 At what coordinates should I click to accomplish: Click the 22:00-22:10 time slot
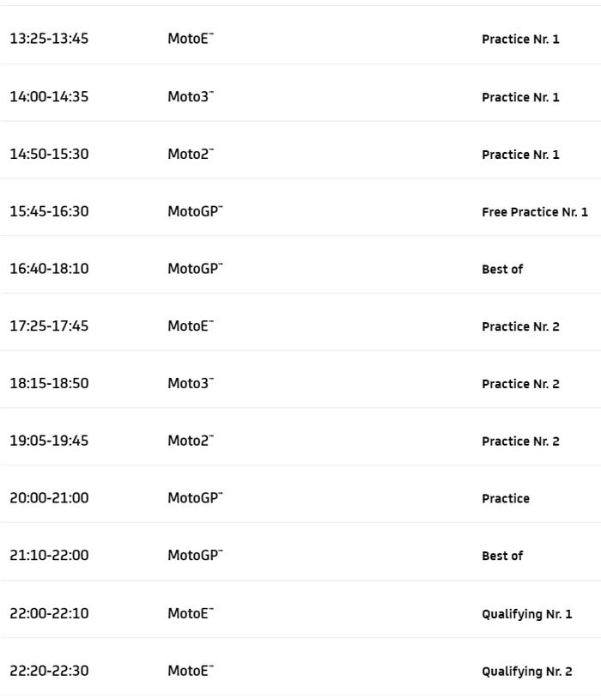click(x=49, y=613)
